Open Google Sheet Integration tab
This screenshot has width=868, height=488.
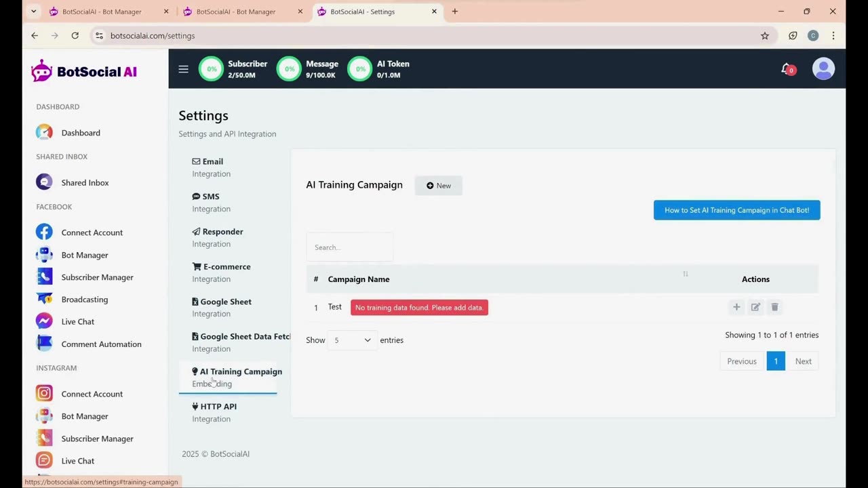click(x=228, y=308)
